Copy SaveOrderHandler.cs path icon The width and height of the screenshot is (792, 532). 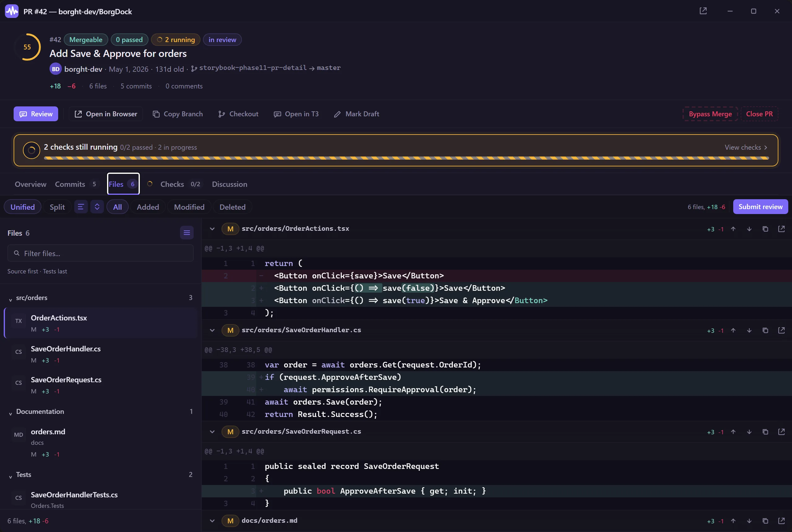765,330
